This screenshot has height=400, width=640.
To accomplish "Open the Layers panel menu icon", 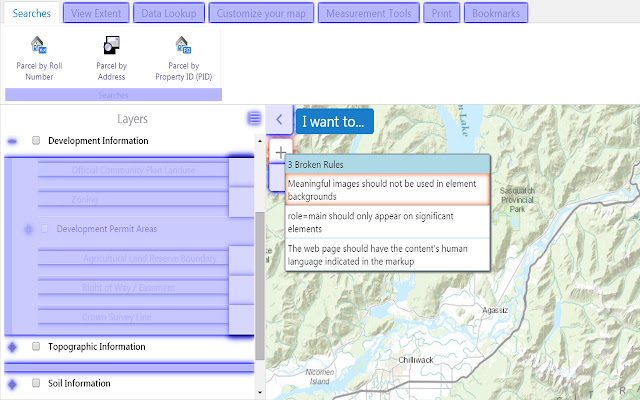I will tap(254, 118).
